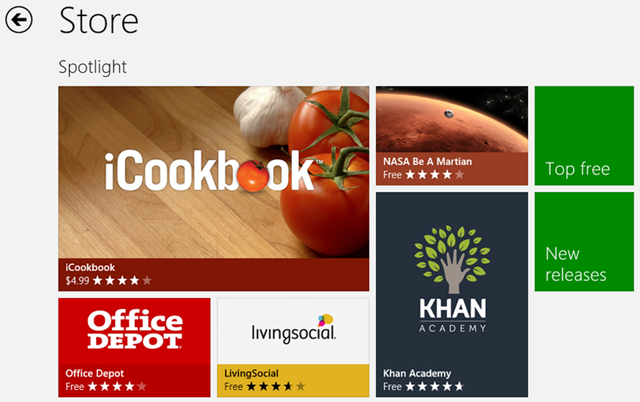The image size is (640, 402).
Task: Click the Khan Academy app name label
Action: [x=417, y=373]
